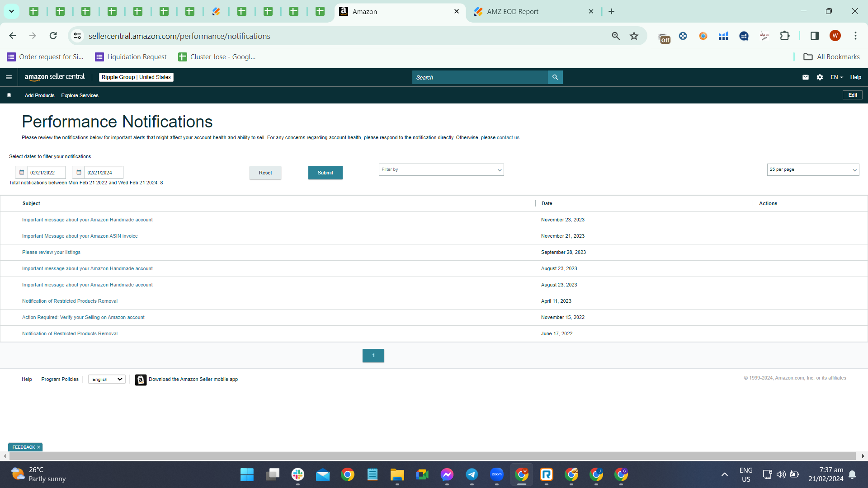Click the Amazon Seller mobile app icon
This screenshot has width=868, height=488.
141,380
